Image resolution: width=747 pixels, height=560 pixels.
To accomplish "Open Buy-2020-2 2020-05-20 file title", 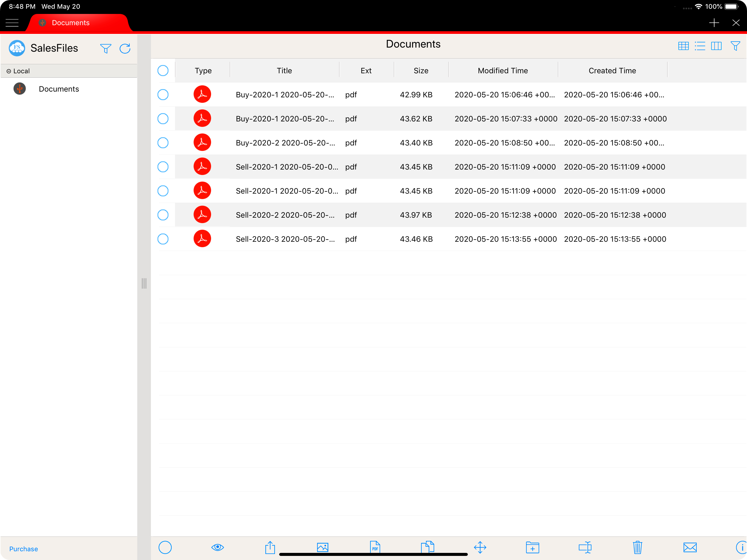I will (x=285, y=142).
